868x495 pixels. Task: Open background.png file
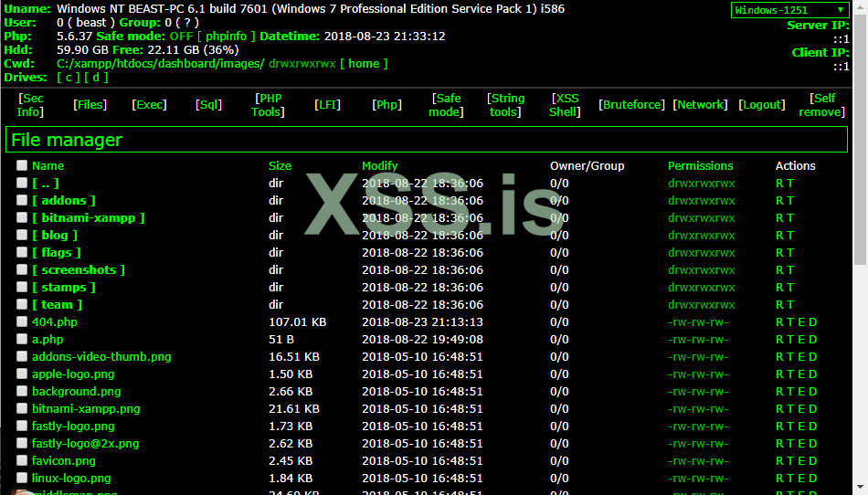[77, 392]
